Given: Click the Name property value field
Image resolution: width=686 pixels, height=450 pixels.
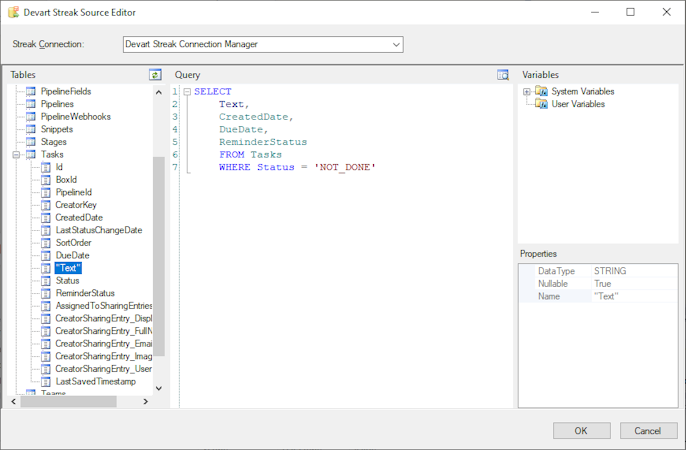Looking at the screenshot, I should [x=633, y=296].
